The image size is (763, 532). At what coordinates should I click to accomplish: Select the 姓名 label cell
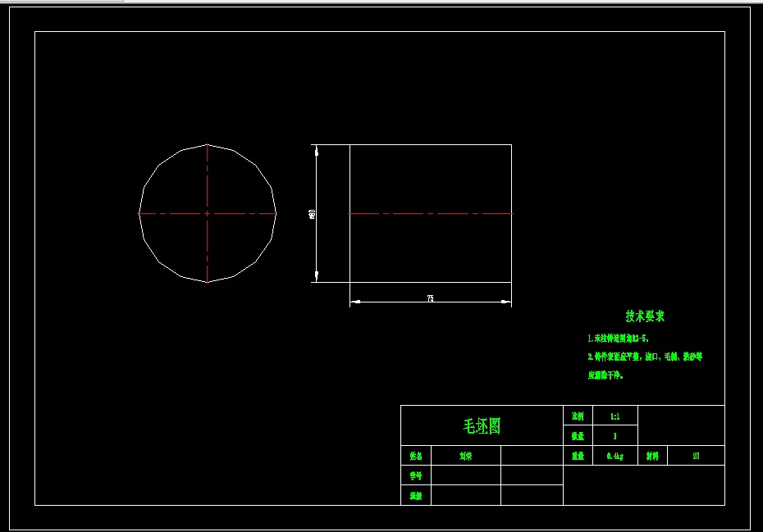416,456
